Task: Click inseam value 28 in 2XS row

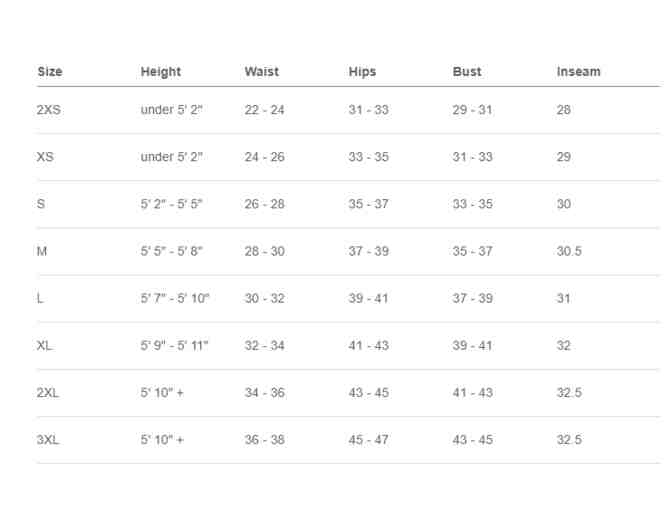Action: [x=564, y=110]
